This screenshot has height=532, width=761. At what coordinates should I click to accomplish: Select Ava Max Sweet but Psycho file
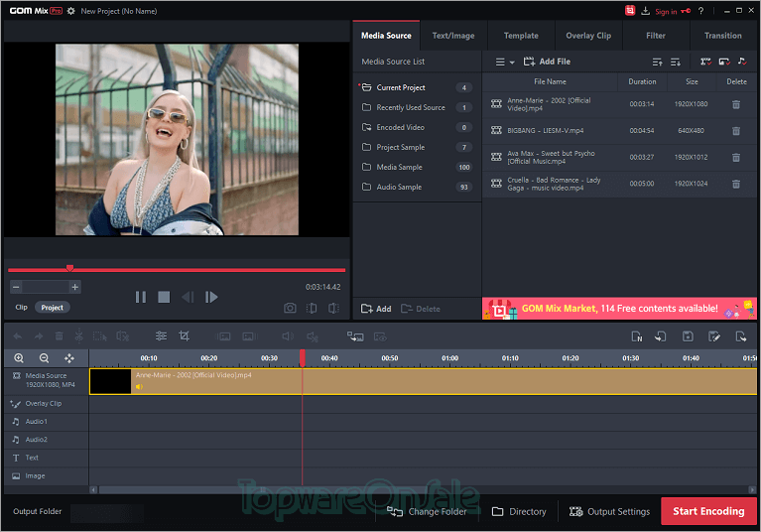[x=619, y=157]
